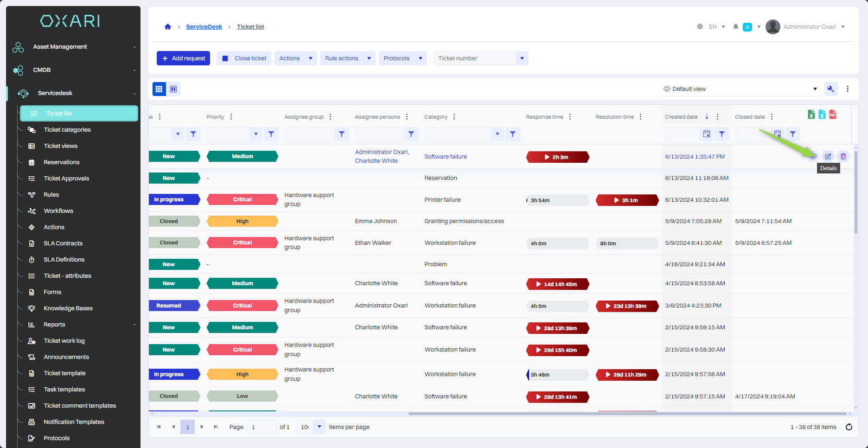Open the ServiceDesk breadcrumb link
The image size is (868, 448).
click(x=204, y=27)
